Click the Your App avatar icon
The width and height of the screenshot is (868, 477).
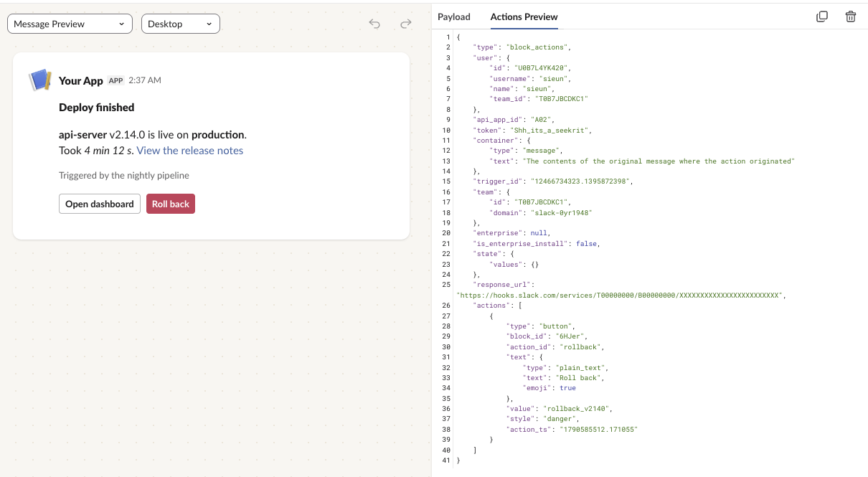coord(40,80)
